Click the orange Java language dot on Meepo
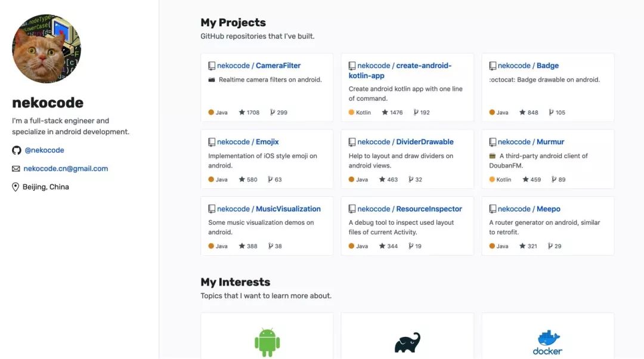The width and height of the screenshot is (644, 359). click(x=491, y=246)
